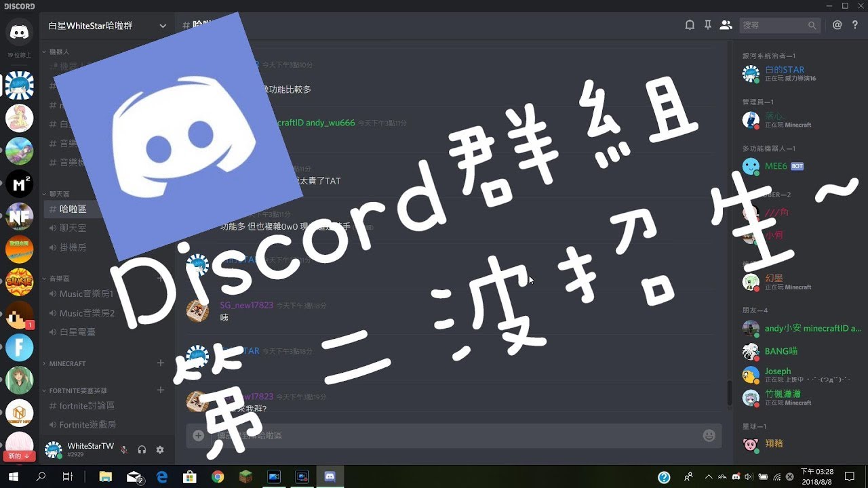Viewport: 868px width, 488px height.
Task: Click the WhiteStarTW user avatar
Action: [x=54, y=449]
